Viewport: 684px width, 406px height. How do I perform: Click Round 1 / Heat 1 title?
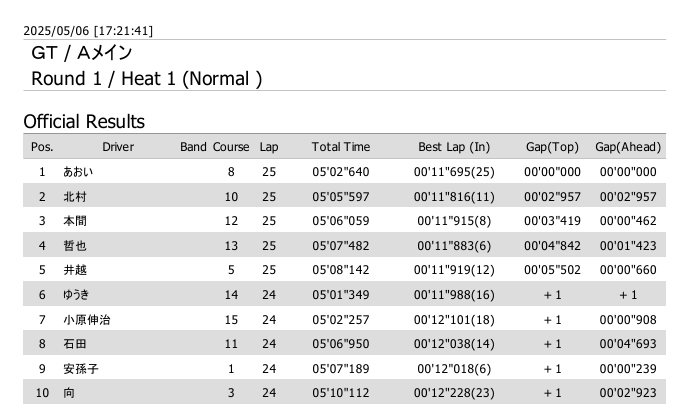point(147,78)
